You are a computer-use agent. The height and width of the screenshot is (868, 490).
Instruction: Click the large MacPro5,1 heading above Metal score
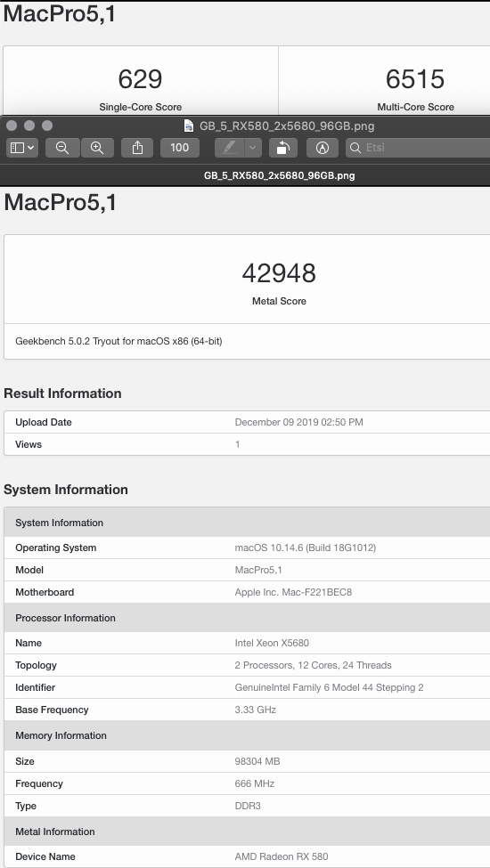point(60,203)
